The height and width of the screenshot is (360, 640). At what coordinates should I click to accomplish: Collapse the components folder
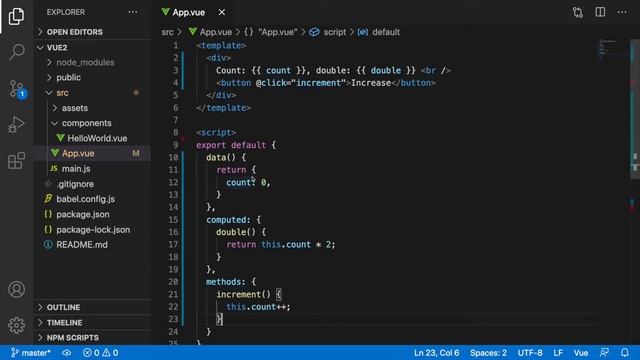point(93,123)
